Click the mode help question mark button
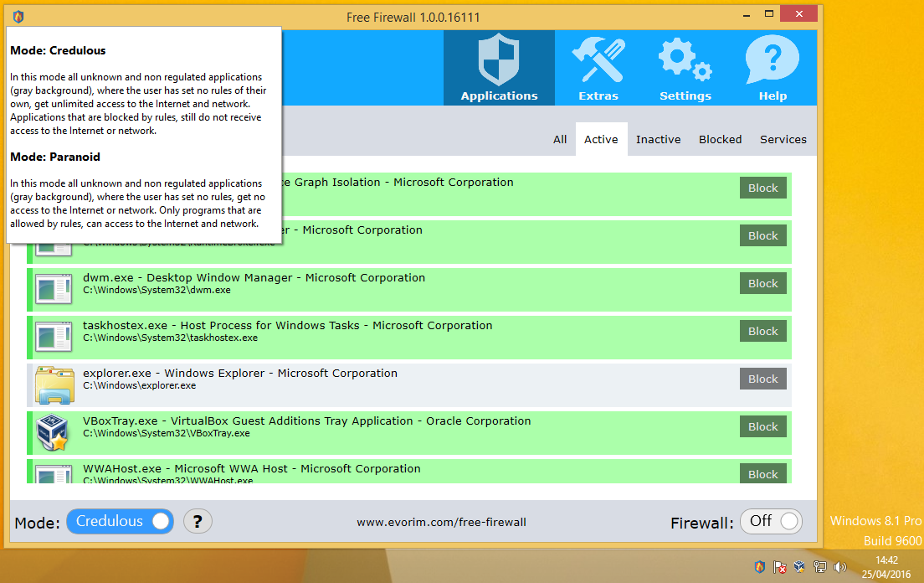 coord(198,521)
